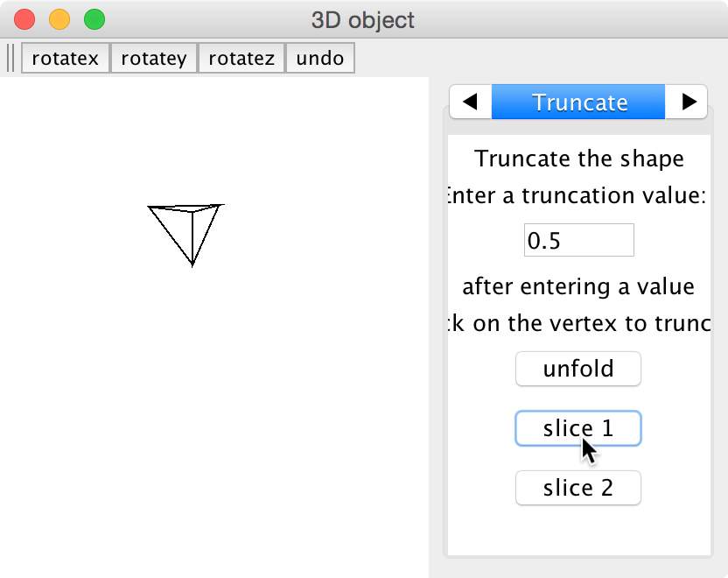Viewport: 728px width, 578px height.
Task: Minimize the 3D object window
Action: coord(59,18)
